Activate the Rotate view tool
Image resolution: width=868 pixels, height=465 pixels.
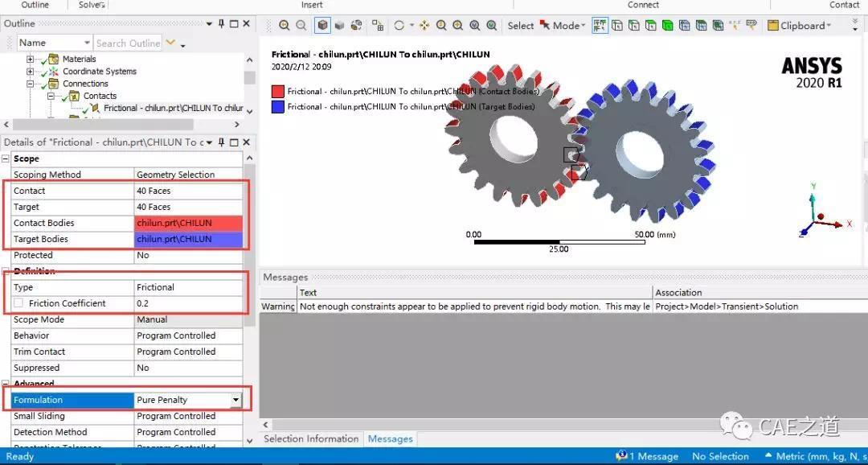[399, 25]
